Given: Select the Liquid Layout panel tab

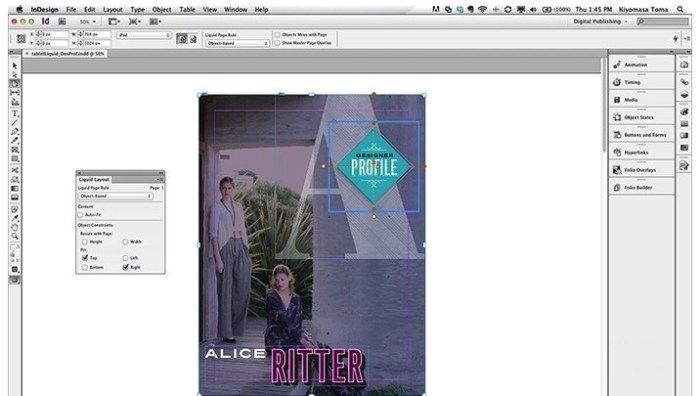Looking at the screenshot, I should click(x=94, y=179).
